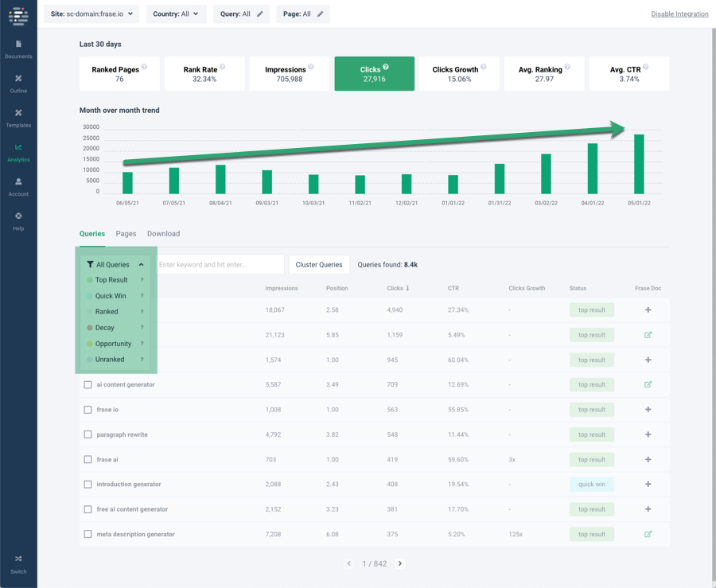This screenshot has width=716, height=588.
Task: Show the help tooltip for the Impressions card
Action: 311,67
